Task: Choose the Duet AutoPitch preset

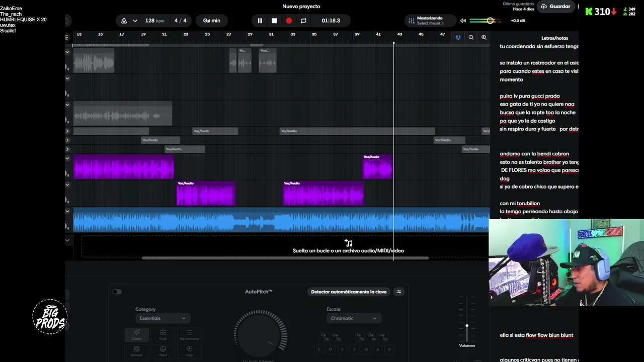Action: [x=163, y=334]
